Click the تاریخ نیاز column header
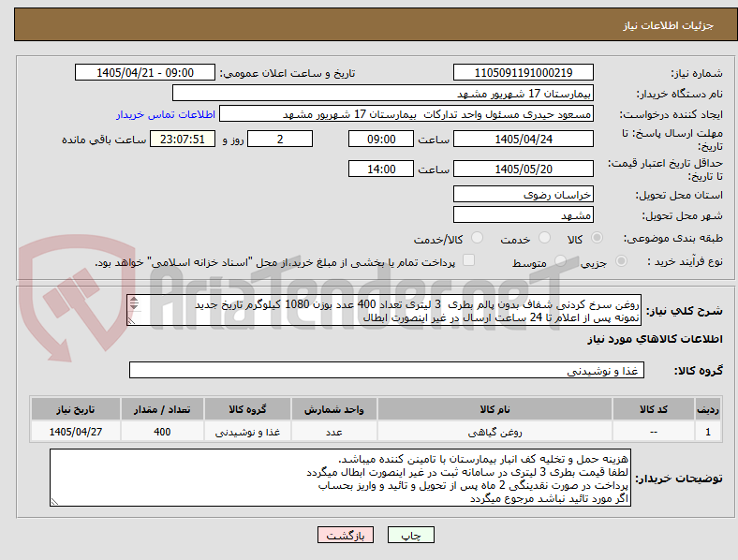The width and height of the screenshot is (738, 560). (75, 409)
